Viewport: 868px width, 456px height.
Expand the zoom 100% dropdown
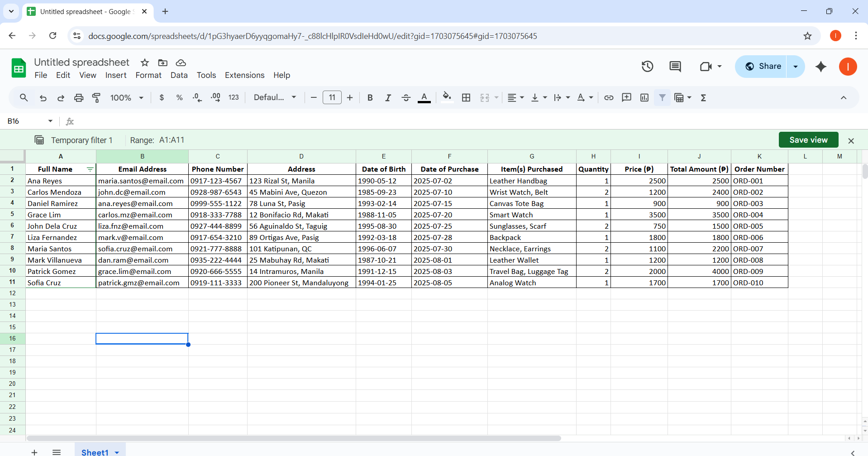127,98
